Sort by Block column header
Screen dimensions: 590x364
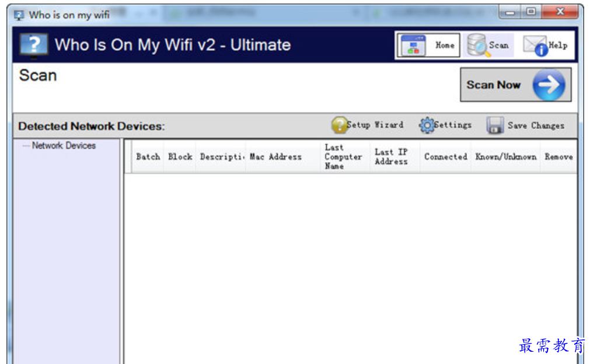(x=180, y=157)
